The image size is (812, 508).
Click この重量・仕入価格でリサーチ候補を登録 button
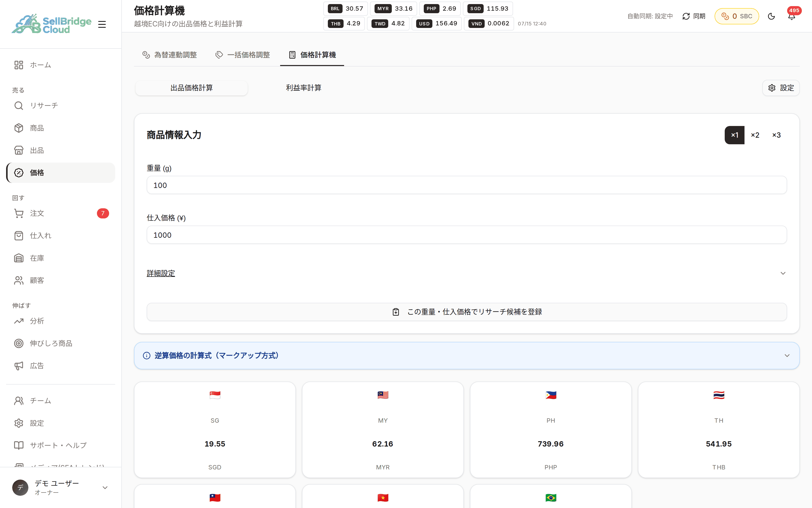[467, 312]
